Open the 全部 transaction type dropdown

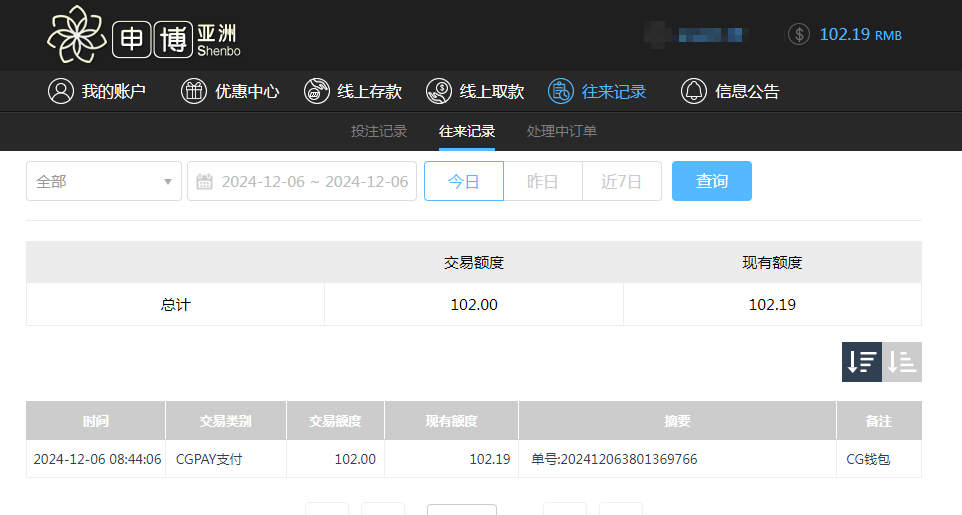(104, 181)
